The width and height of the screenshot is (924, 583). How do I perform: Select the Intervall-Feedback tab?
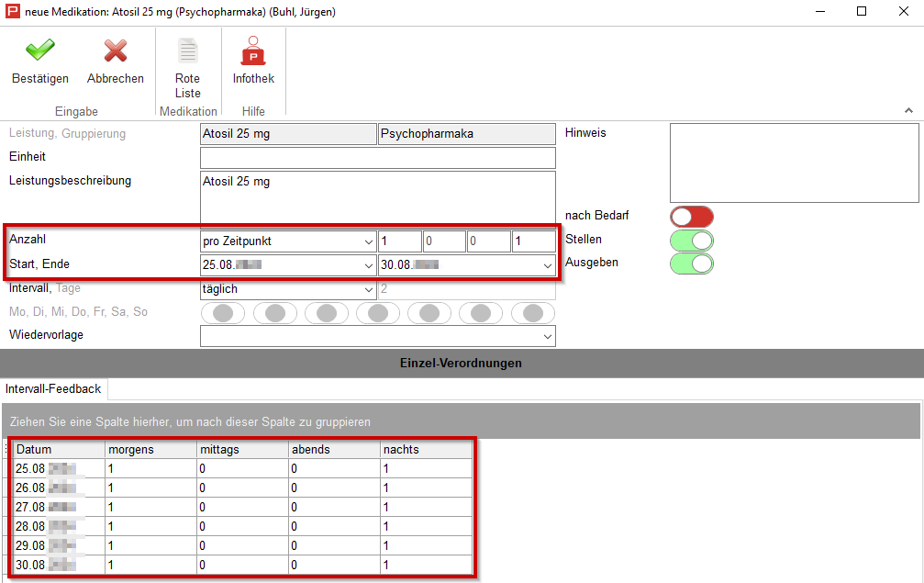(x=53, y=389)
